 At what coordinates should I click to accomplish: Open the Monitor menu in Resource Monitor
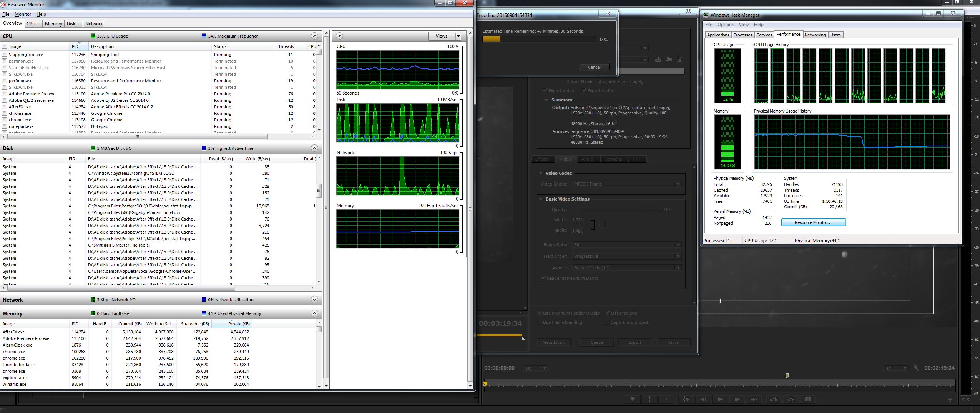pos(23,14)
